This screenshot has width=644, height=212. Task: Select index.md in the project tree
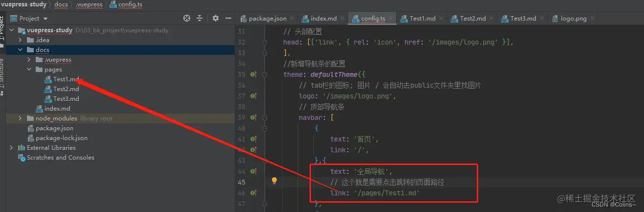point(57,109)
